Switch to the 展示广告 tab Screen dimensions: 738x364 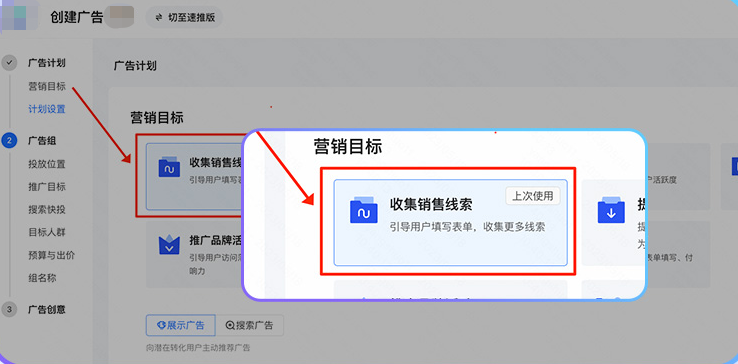[181, 325]
